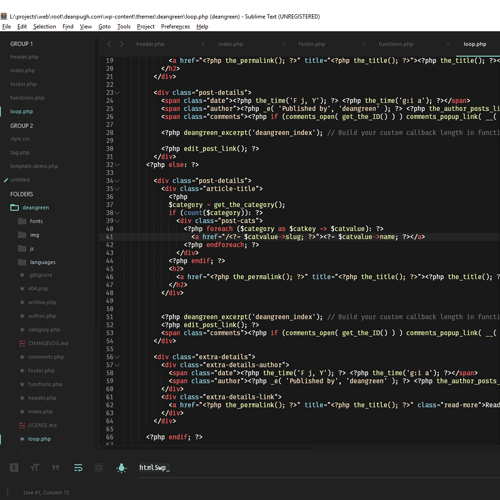Switch to the index.php tab
Viewport: 500px width, 500px height.
[231, 44]
